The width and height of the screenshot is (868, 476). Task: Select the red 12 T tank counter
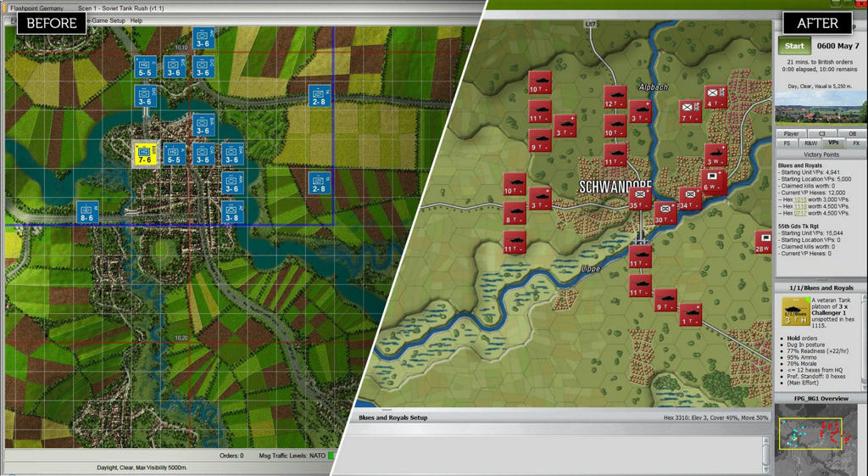(x=615, y=98)
